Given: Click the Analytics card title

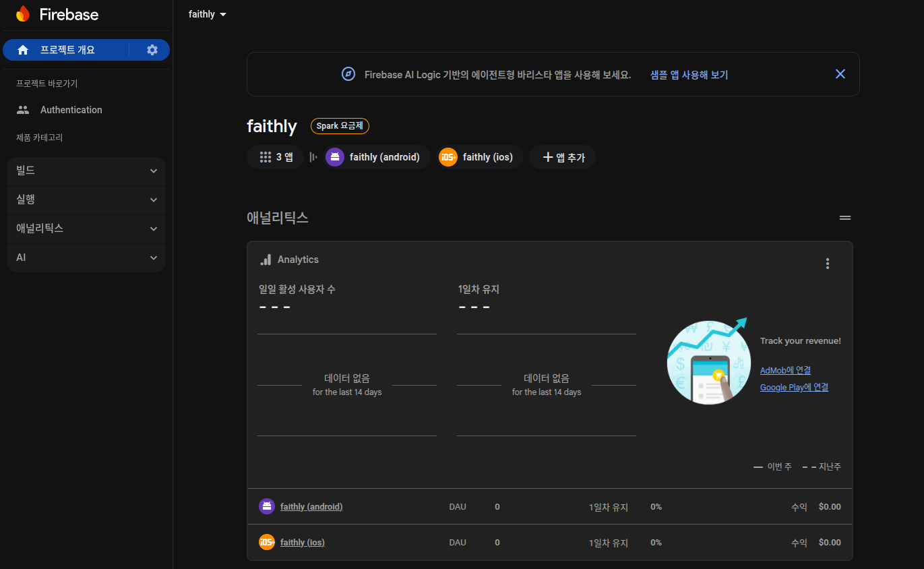Looking at the screenshot, I should [x=298, y=260].
